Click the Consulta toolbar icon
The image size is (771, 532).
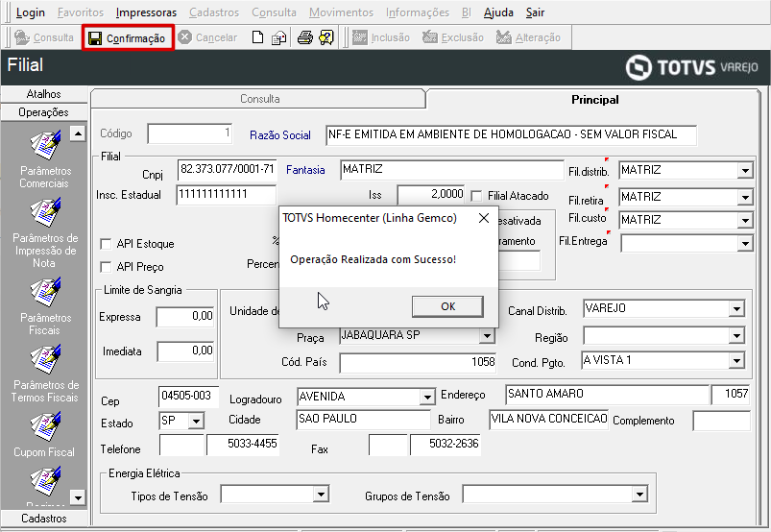(x=22, y=37)
